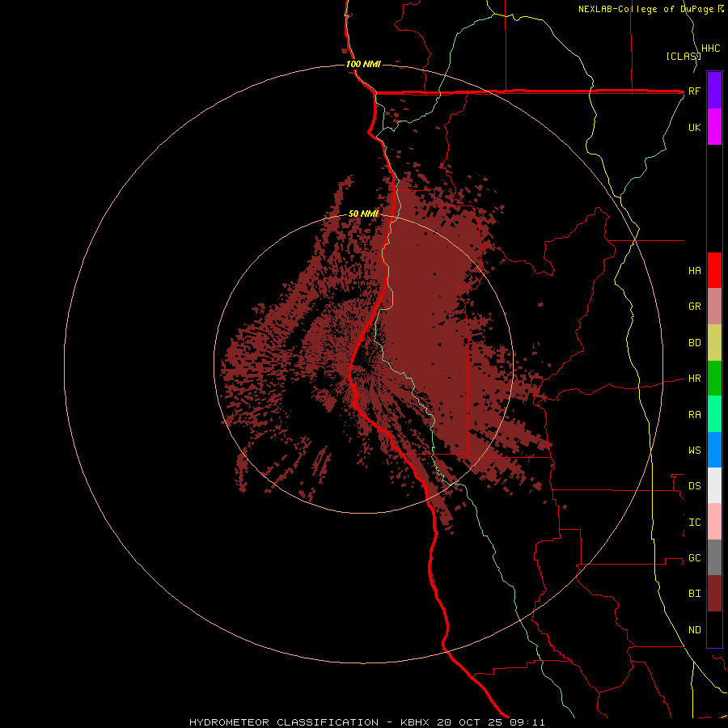Click the [CLAS] units label
This screenshot has width=728, height=728.
684,56
